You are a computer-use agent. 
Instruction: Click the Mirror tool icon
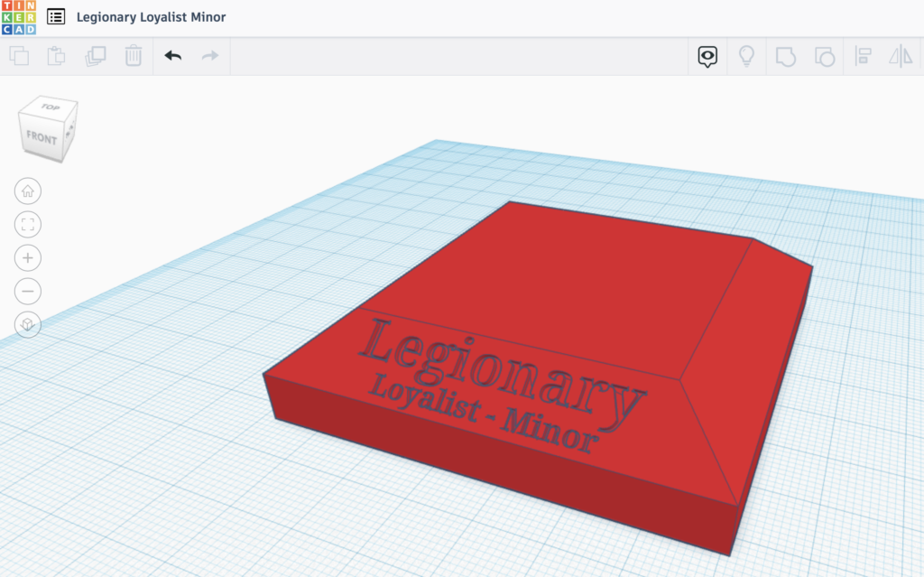click(x=901, y=57)
